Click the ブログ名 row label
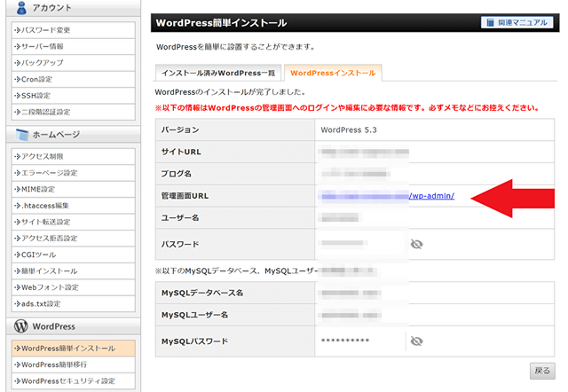This screenshot has height=392, width=568. 177,174
